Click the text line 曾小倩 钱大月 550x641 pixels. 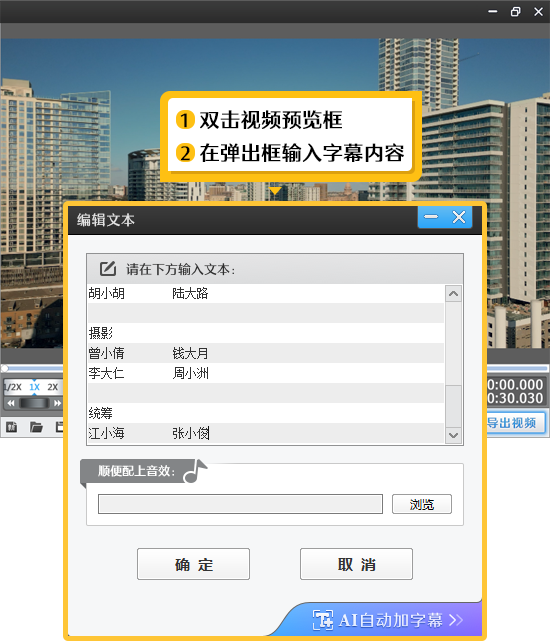tap(266, 353)
